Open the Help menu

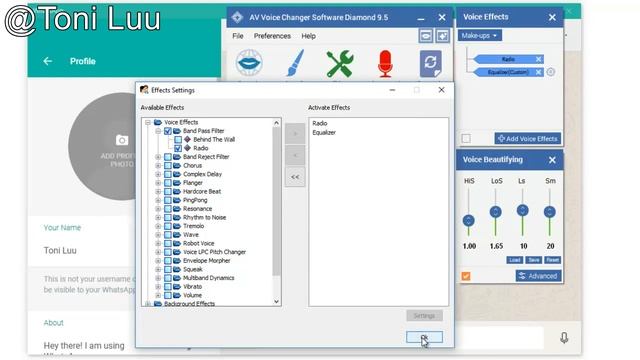309,36
